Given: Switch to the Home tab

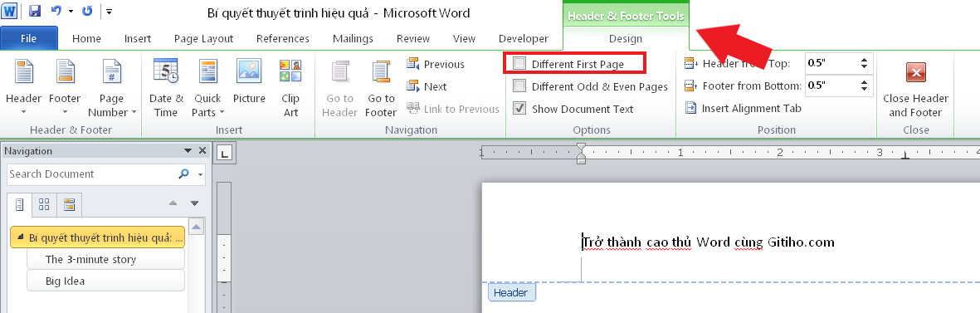Looking at the screenshot, I should [86, 39].
